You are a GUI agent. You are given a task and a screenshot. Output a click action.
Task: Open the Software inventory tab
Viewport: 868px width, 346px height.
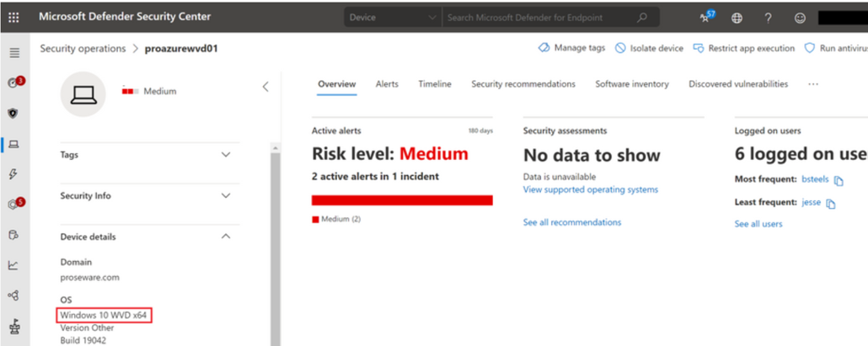point(631,84)
